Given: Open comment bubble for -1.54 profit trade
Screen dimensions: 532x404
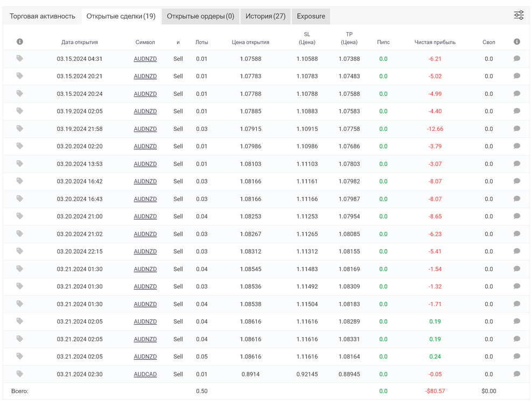Looking at the screenshot, I should coord(517,269).
